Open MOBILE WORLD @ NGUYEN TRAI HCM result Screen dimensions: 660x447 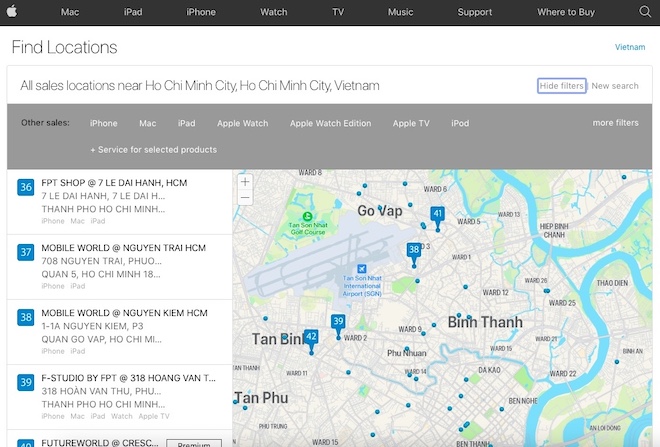coord(120,267)
